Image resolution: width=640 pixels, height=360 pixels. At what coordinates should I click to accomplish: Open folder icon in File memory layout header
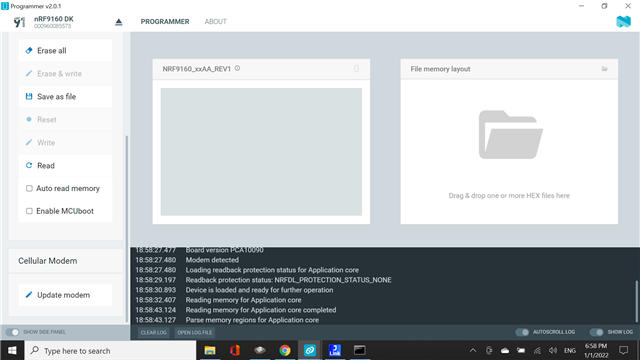click(x=604, y=69)
